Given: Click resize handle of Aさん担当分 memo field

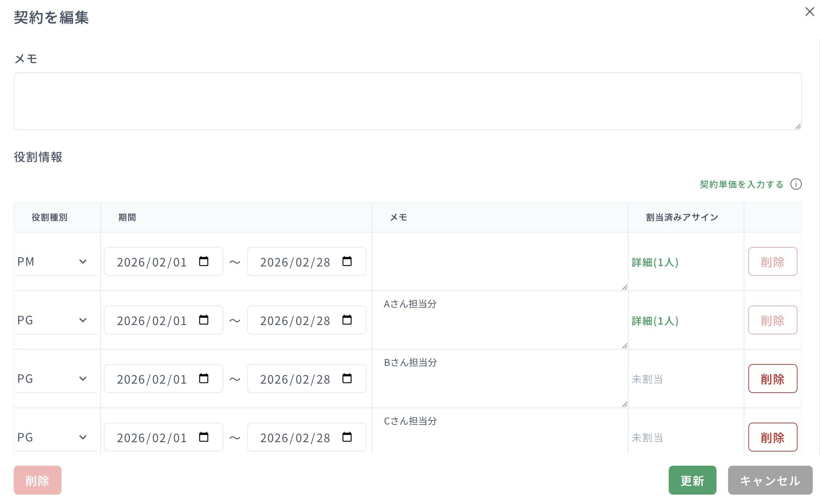Looking at the screenshot, I should [625, 346].
